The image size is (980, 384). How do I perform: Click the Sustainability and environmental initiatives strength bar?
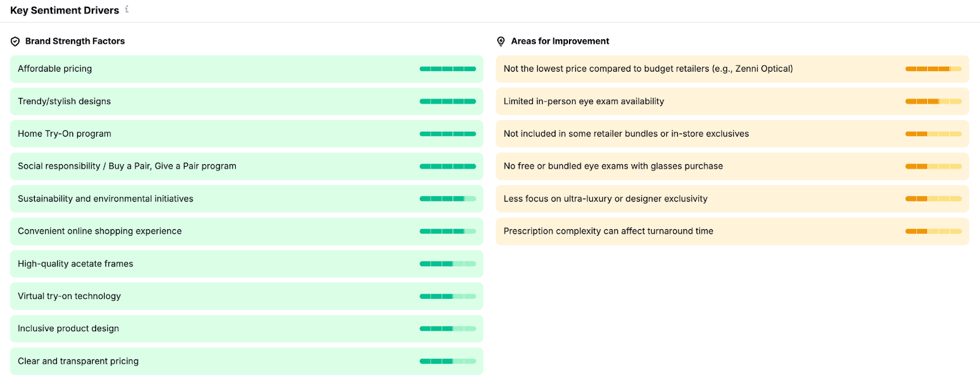pyautogui.click(x=447, y=199)
